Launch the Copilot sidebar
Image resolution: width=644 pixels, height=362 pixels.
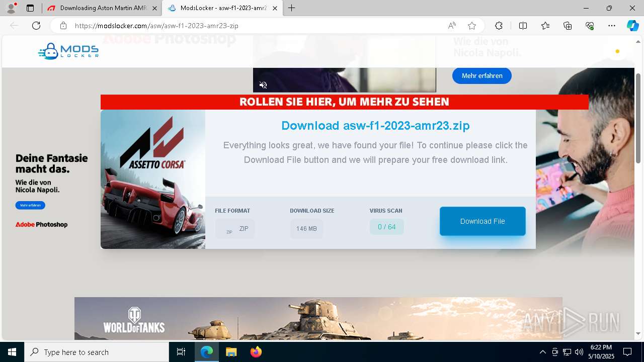(632, 26)
